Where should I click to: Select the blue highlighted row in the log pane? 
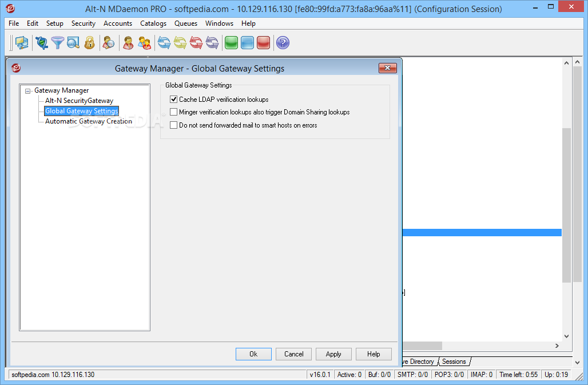(482, 232)
